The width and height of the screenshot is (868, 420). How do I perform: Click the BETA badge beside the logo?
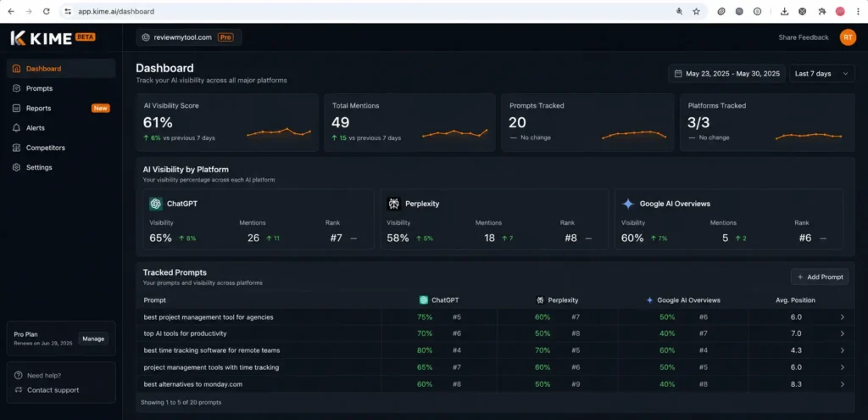(86, 37)
